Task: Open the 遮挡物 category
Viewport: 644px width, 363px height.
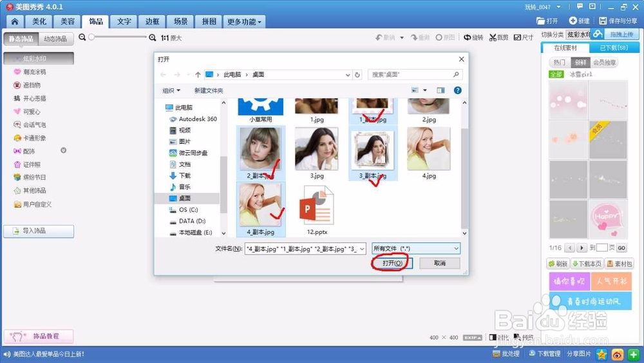Action: click(32, 85)
